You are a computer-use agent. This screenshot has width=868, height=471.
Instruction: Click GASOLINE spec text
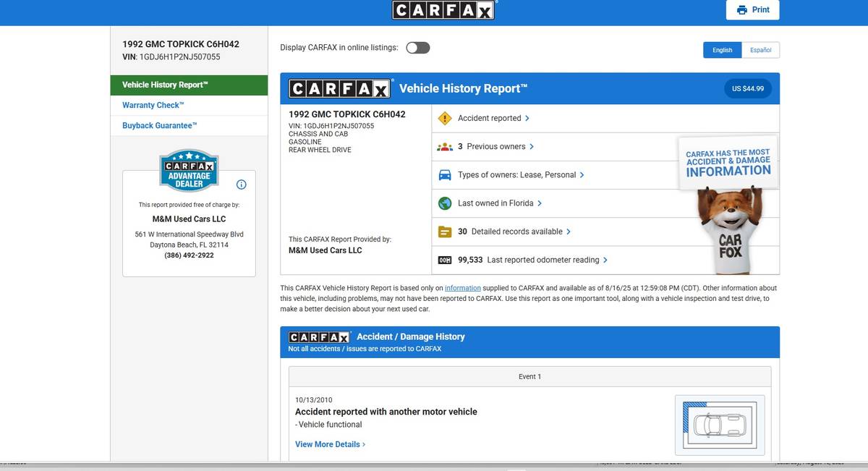coord(305,142)
